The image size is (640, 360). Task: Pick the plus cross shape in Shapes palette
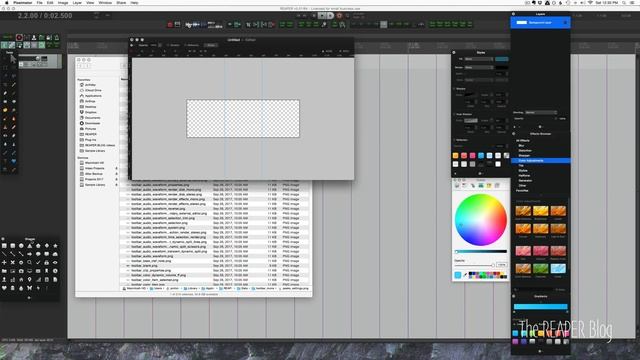point(4,262)
